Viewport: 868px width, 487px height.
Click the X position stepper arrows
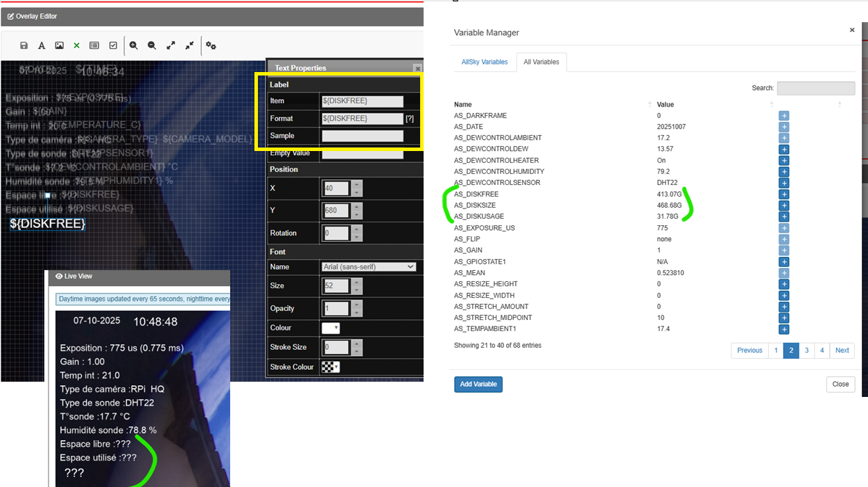point(356,188)
